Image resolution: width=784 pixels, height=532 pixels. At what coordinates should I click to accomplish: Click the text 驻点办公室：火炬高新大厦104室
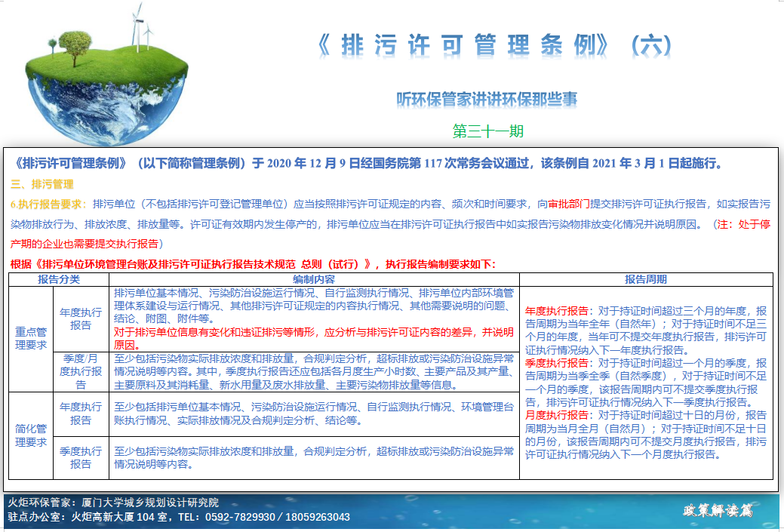88,517
